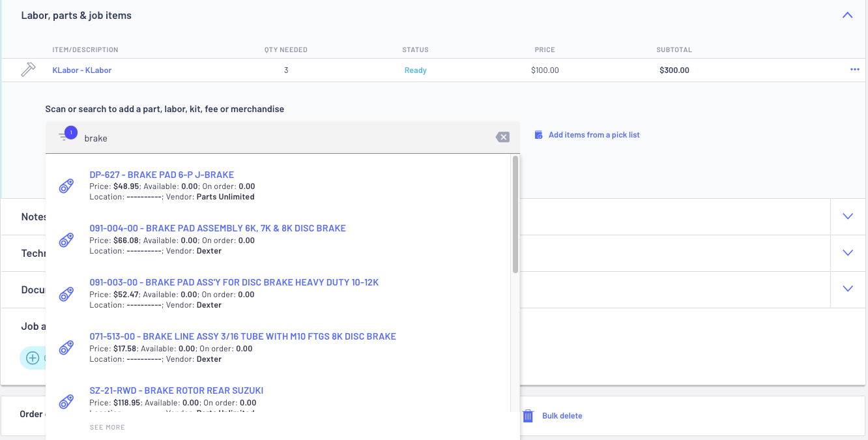Click the $48.95 price line
The image size is (868, 440).
point(172,186)
